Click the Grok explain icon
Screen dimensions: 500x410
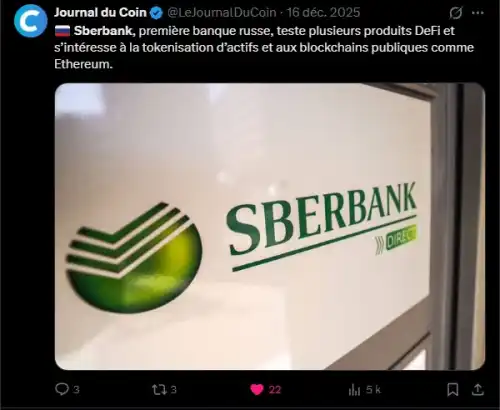[x=455, y=13]
